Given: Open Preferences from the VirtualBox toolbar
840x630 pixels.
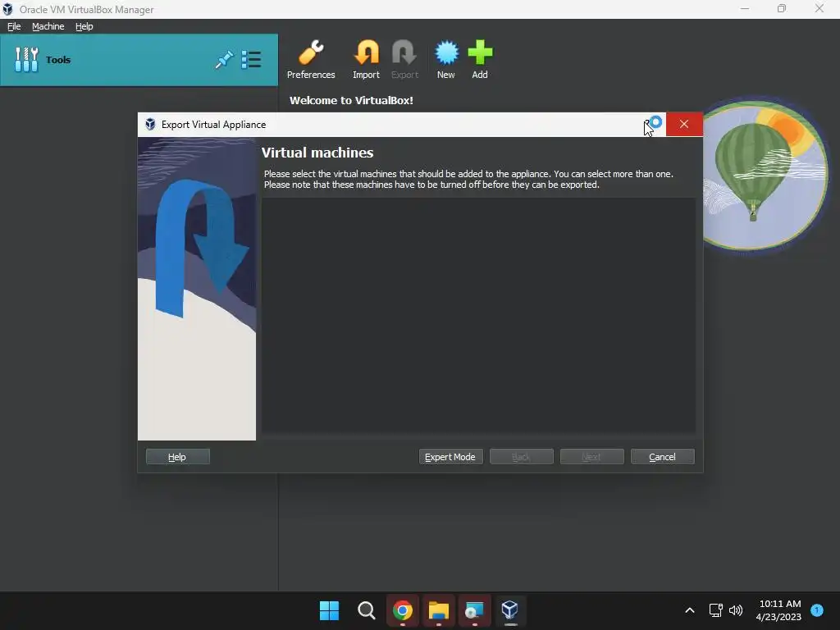Looking at the screenshot, I should pyautogui.click(x=311, y=59).
